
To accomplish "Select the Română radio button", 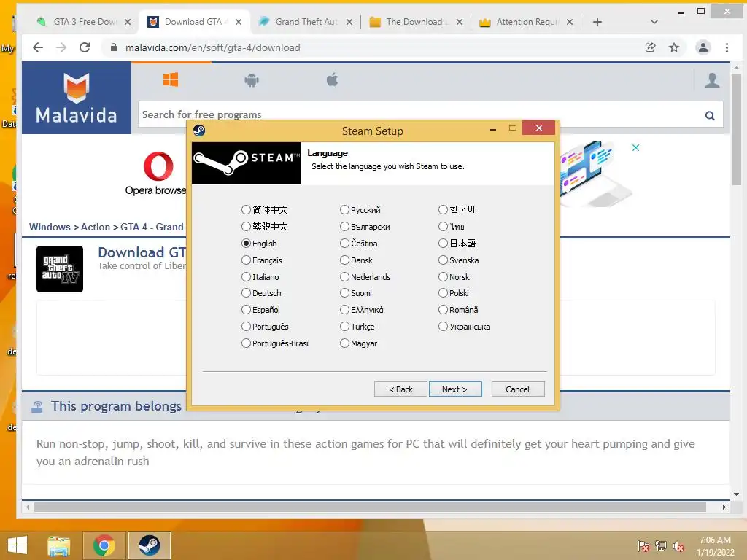I will (443, 309).
